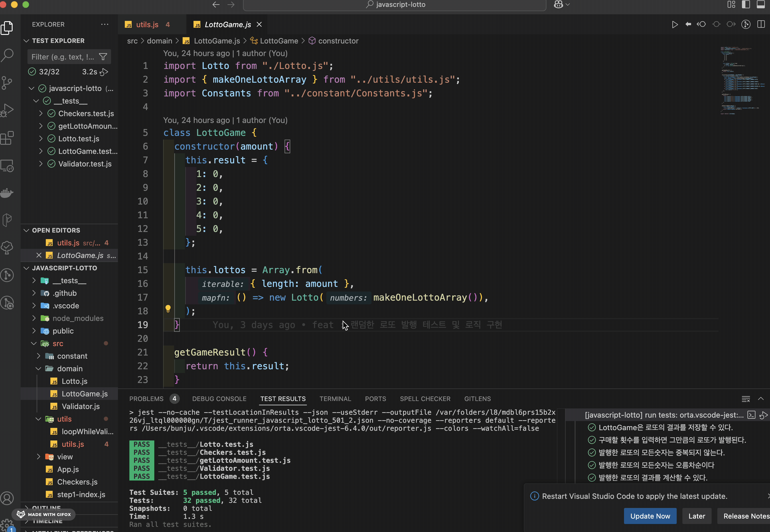770x532 pixels.
Task: Click the rerun tests icon next to 3.2s
Action: 104,72
